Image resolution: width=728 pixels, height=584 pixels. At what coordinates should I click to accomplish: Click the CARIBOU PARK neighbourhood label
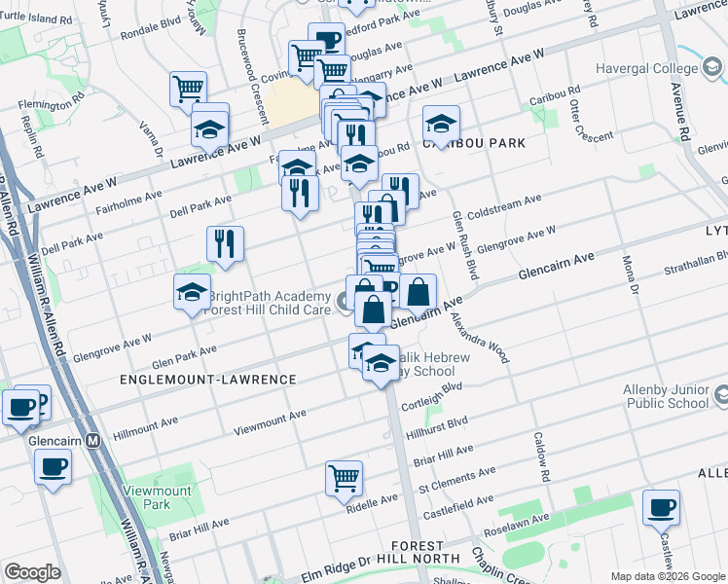474,143
